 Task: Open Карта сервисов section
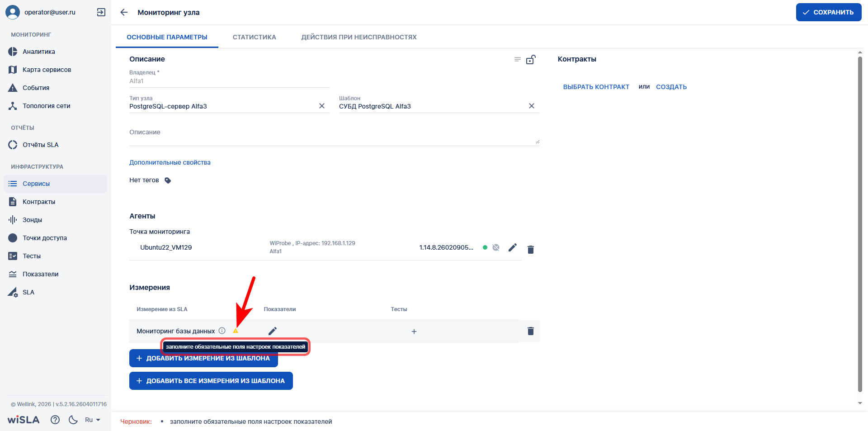[56, 70]
